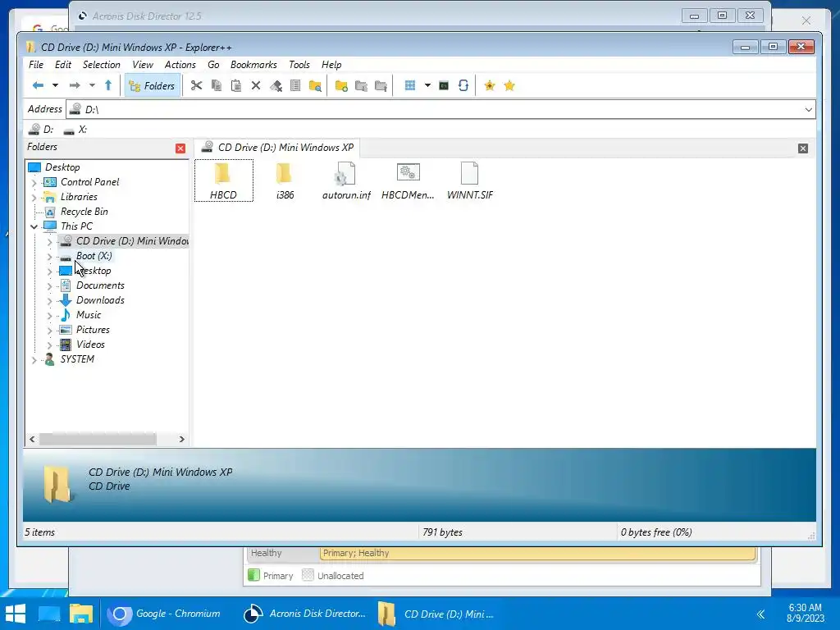Open the Forward history dropdown arrow
This screenshot has height=630, width=840.
[92, 85]
